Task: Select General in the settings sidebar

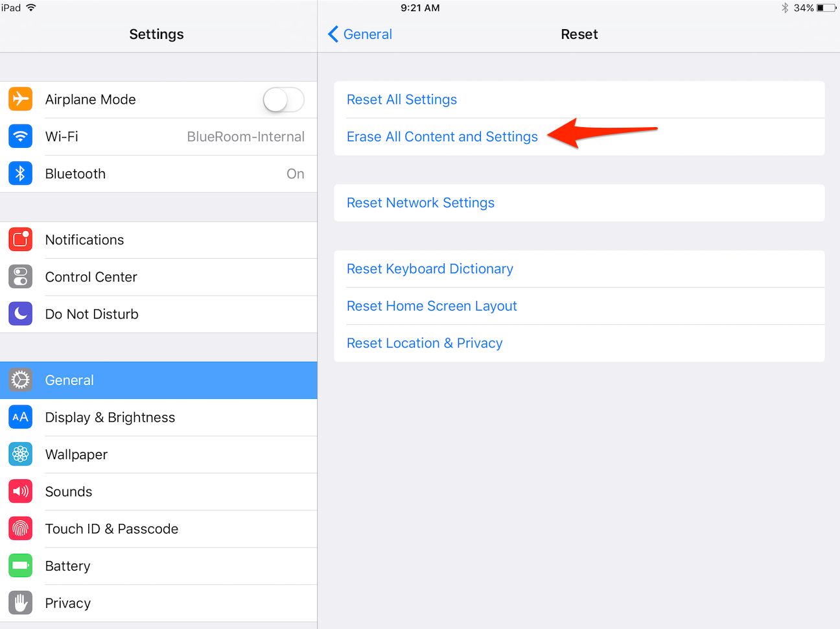Action: coord(159,380)
